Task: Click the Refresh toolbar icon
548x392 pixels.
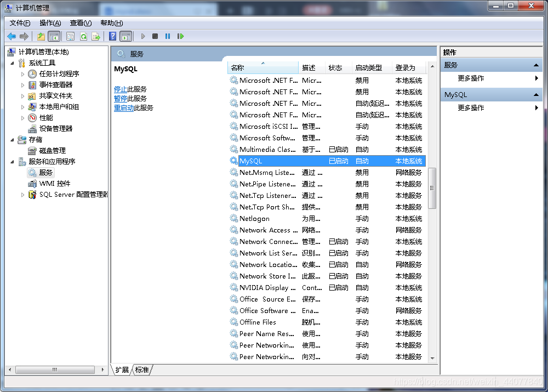Action: pos(83,36)
